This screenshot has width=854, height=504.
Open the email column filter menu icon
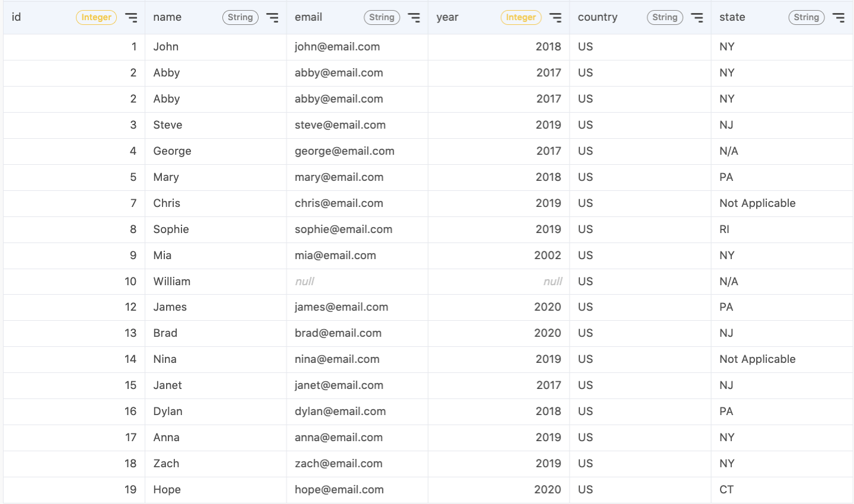[414, 18]
